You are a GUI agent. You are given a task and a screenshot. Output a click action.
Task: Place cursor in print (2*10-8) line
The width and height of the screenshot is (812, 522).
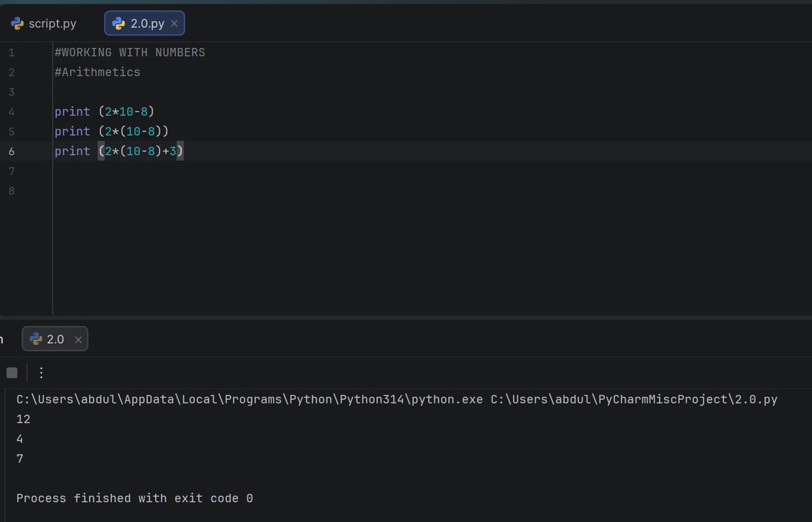coord(105,111)
